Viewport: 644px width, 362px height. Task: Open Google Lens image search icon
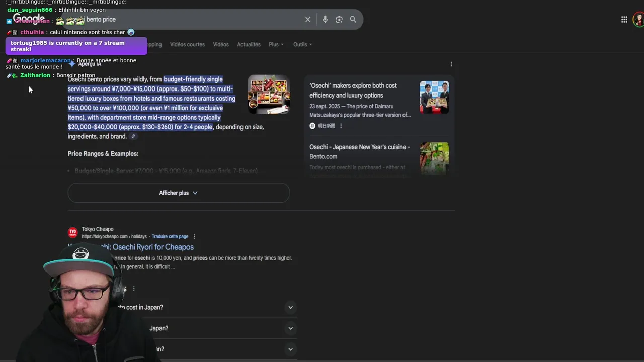339,19
